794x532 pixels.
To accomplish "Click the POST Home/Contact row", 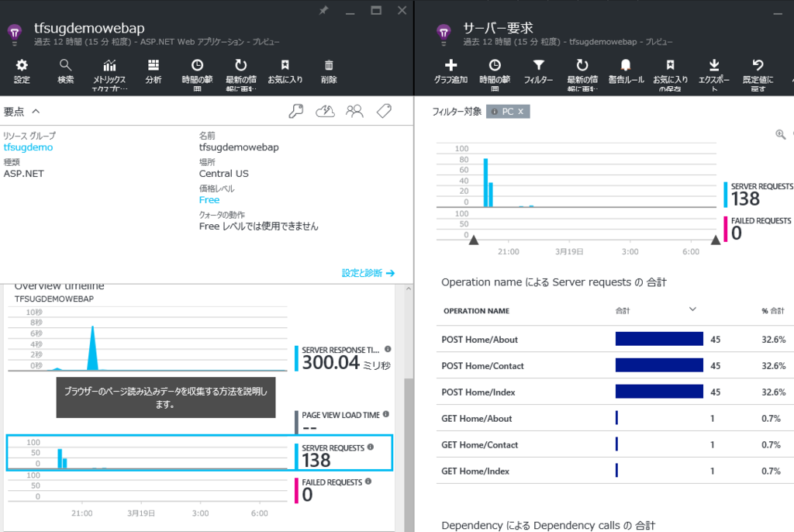I will [613, 366].
